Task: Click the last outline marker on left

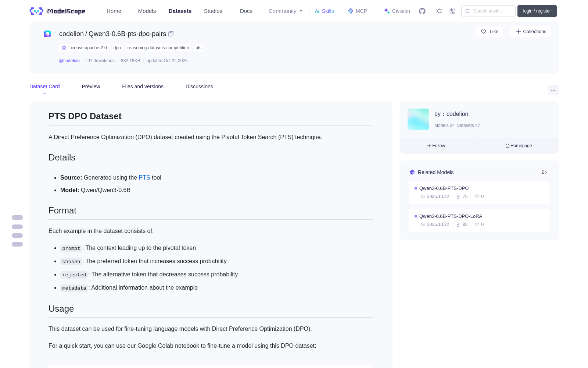Action: click(x=17, y=244)
